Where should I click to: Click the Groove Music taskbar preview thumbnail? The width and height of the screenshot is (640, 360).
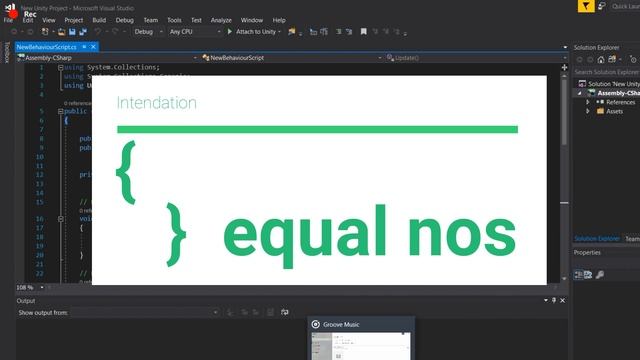coord(361,346)
